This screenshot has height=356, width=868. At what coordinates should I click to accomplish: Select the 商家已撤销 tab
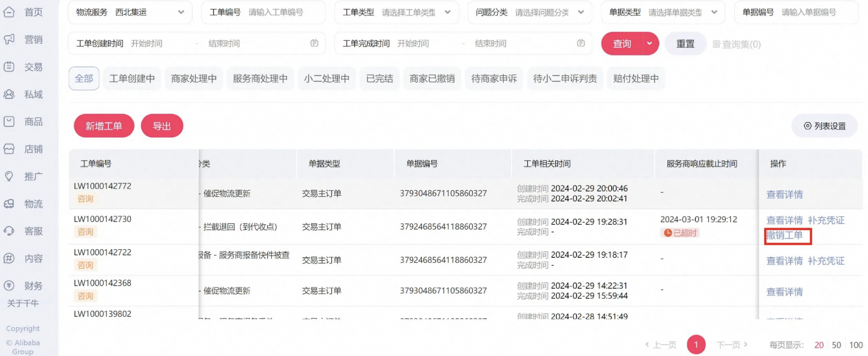pos(432,78)
